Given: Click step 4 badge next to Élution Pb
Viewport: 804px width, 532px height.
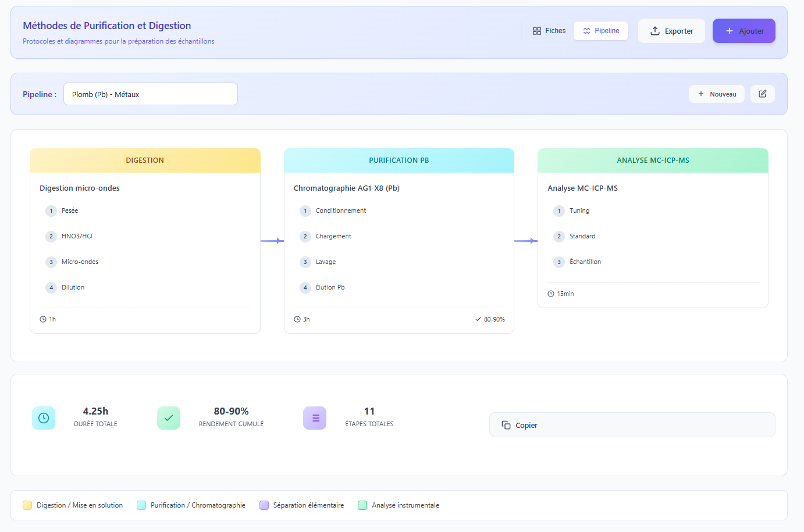Looking at the screenshot, I should click(305, 288).
